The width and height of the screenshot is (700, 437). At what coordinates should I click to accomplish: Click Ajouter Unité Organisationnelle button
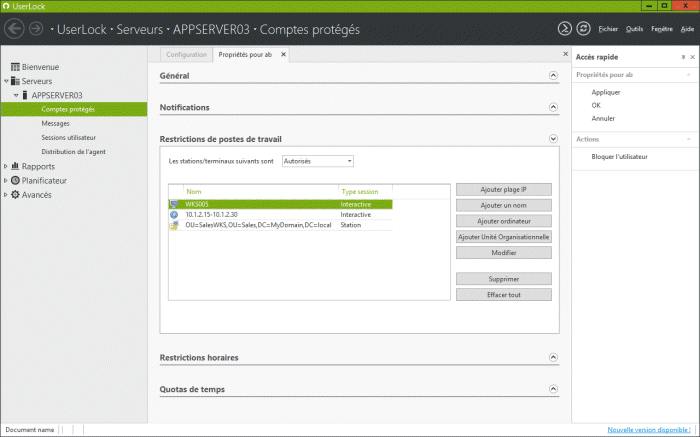pyautogui.click(x=504, y=237)
